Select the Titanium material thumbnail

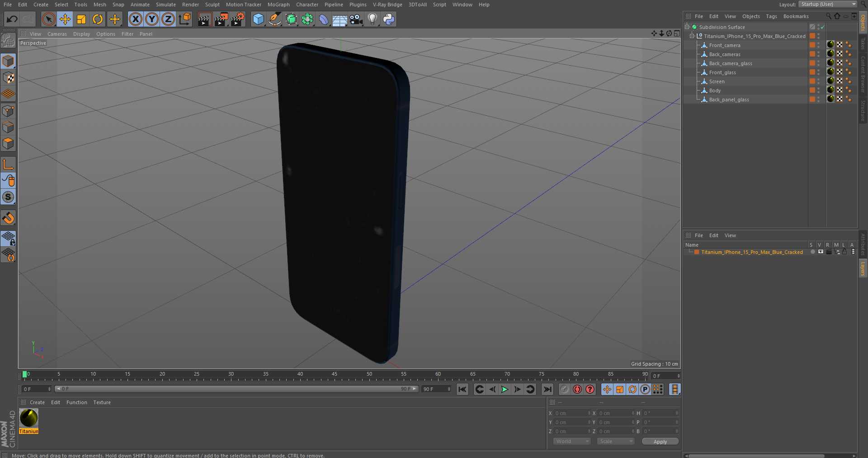pyautogui.click(x=29, y=418)
